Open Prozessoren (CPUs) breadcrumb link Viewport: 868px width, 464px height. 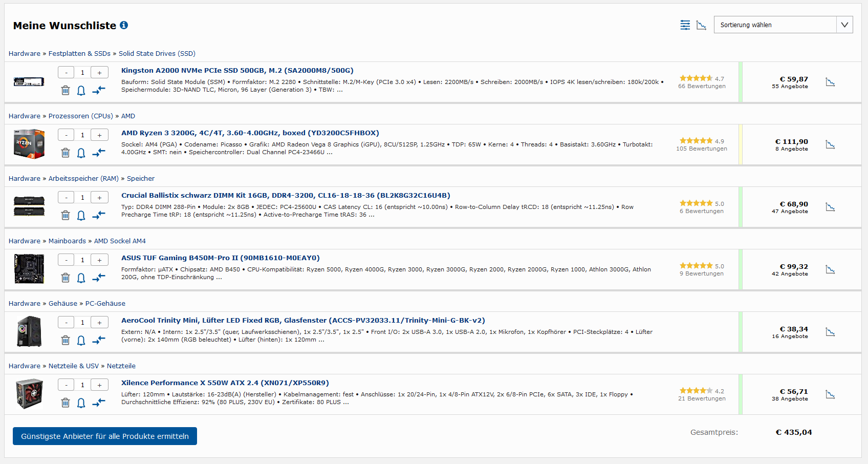(x=81, y=116)
